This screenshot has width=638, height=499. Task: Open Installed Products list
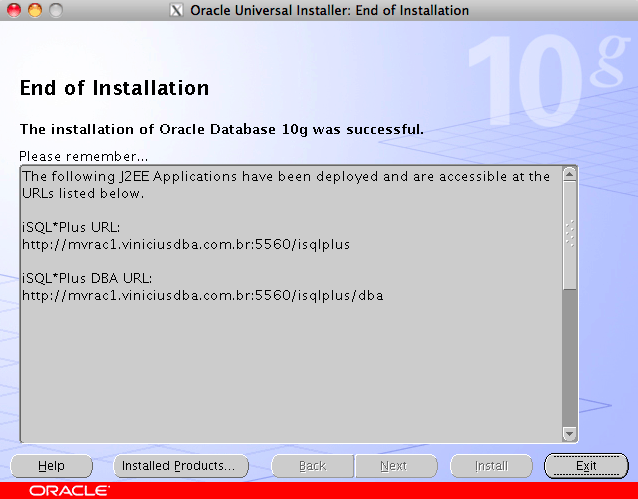178,466
